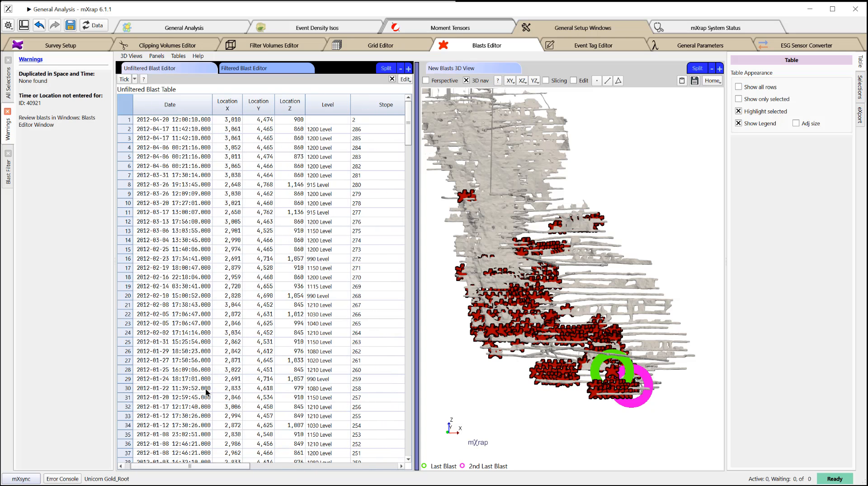The width and height of the screenshot is (868, 486).
Task: Open the XZ view dropdown
Action: pos(523,81)
